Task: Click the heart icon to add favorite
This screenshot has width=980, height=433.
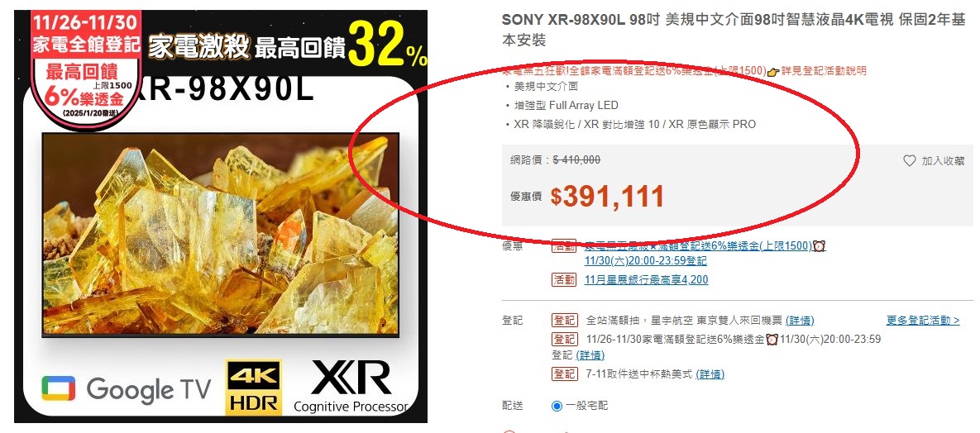Action: [910, 160]
